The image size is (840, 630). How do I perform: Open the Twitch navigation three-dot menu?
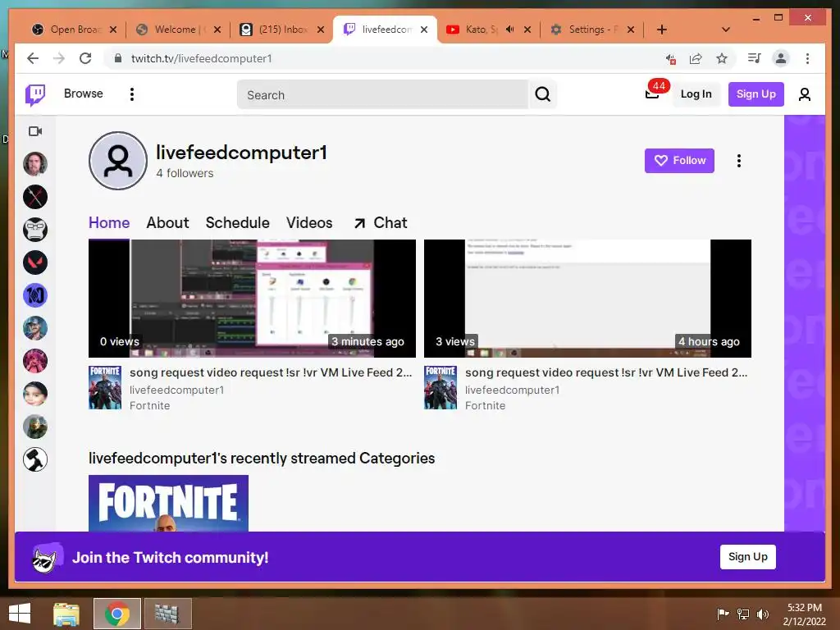pyautogui.click(x=132, y=94)
